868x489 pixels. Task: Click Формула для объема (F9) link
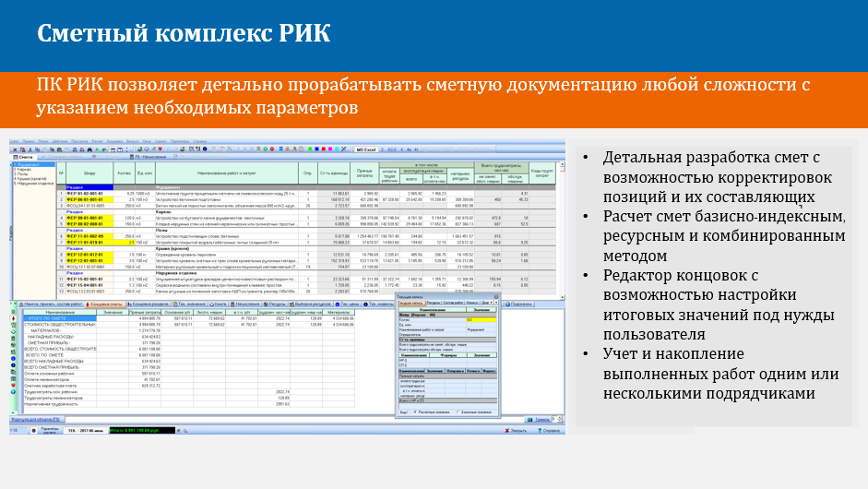(x=35, y=420)
